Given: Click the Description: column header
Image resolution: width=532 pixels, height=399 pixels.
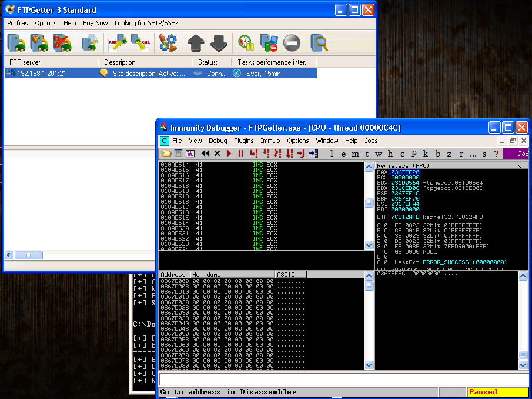Looking at the screenshot, I should (x=145, y=62).
